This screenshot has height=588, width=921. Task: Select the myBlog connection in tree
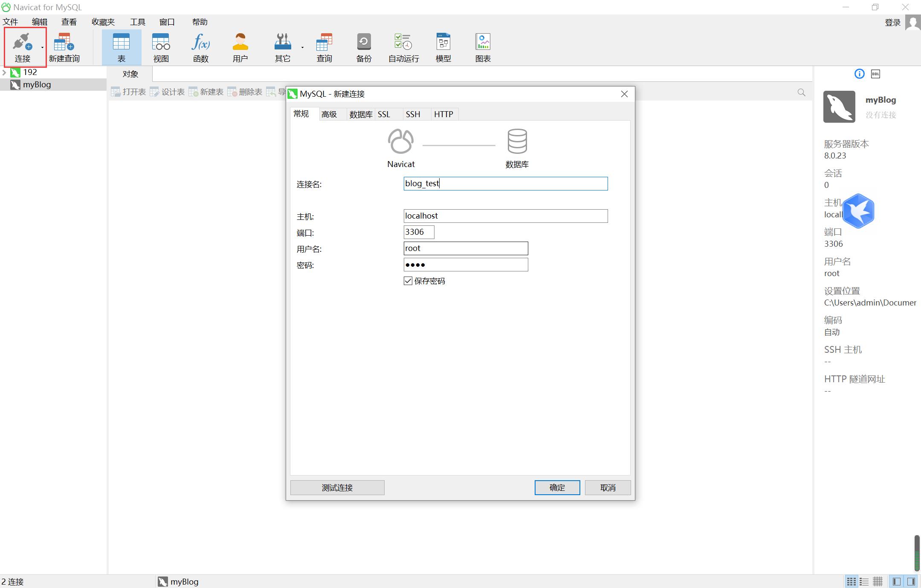click(37, 84)
